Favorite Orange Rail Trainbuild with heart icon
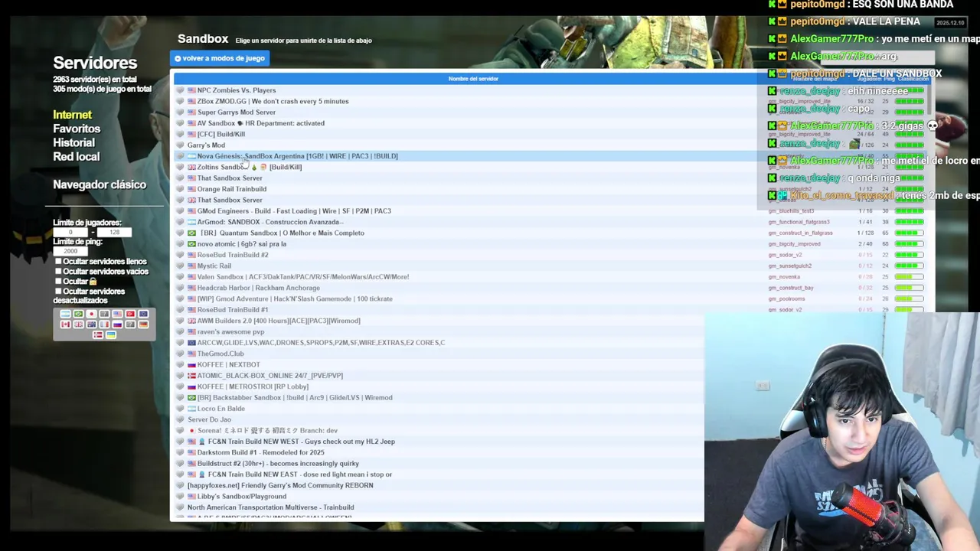The height and width of the screenshot is (551, 980). coord(181,189)
